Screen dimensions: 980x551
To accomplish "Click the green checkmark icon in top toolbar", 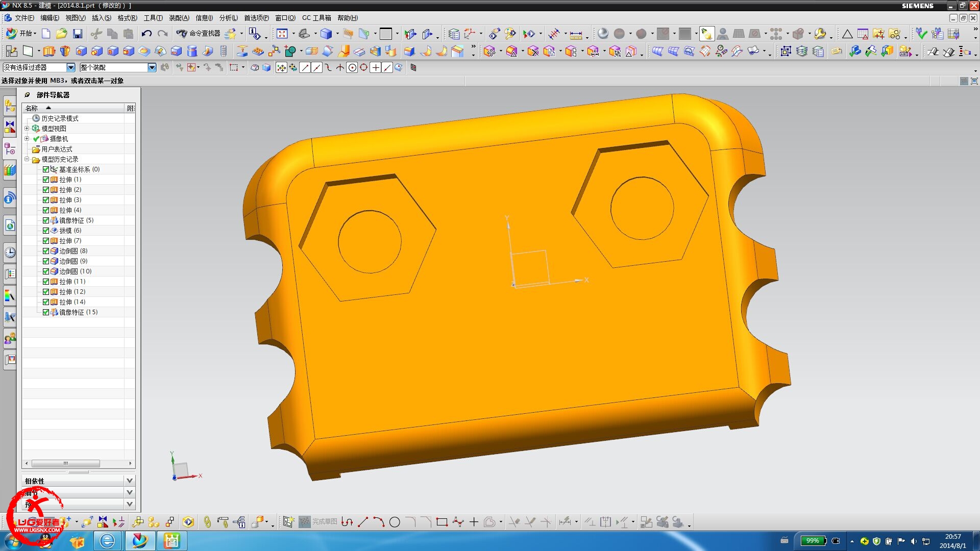I will (x=921, y=34).
